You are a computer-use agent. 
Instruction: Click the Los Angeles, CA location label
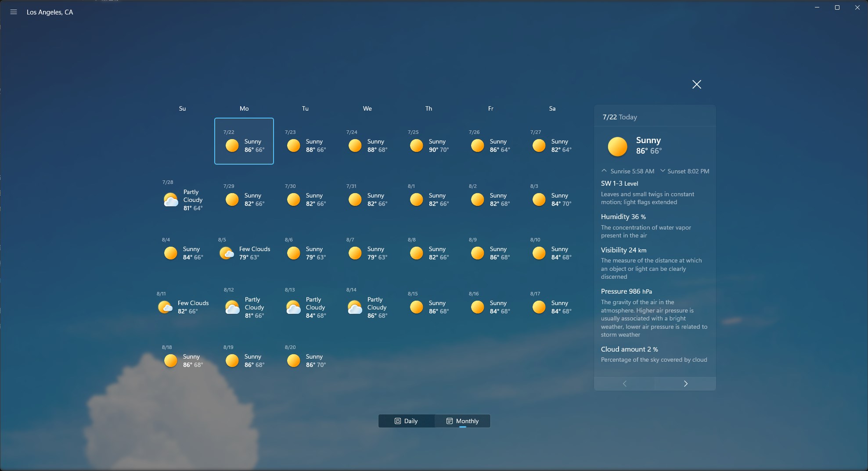(50, 12)
